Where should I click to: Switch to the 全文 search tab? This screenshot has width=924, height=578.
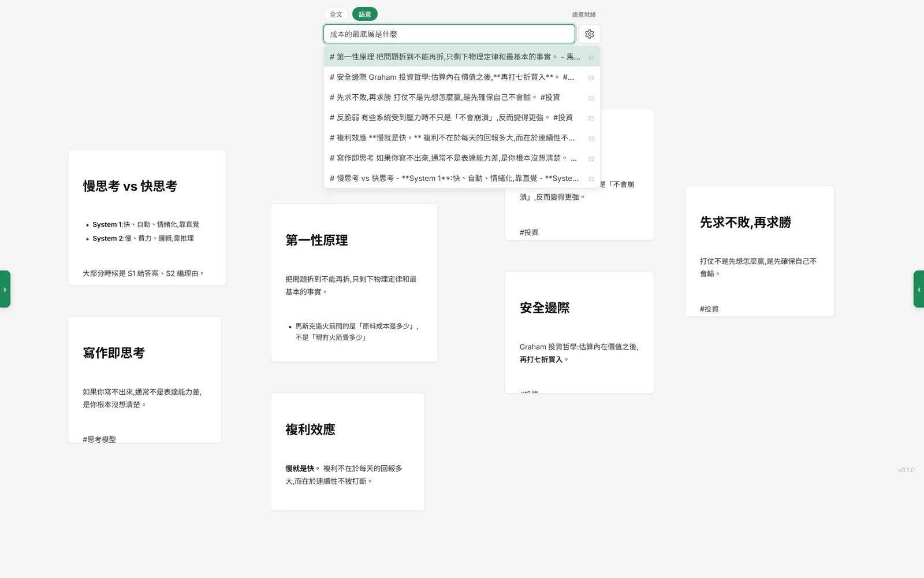coord(336,14)
